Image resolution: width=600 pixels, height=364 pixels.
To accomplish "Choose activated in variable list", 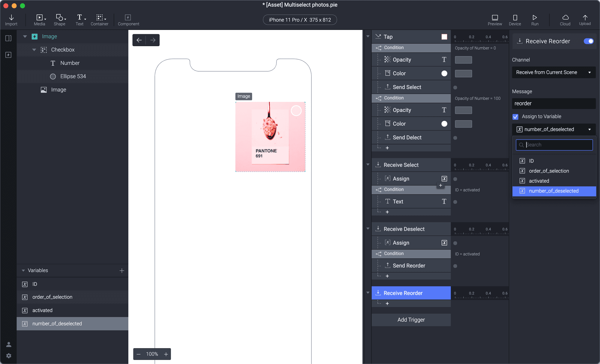I will coord(554,181).
